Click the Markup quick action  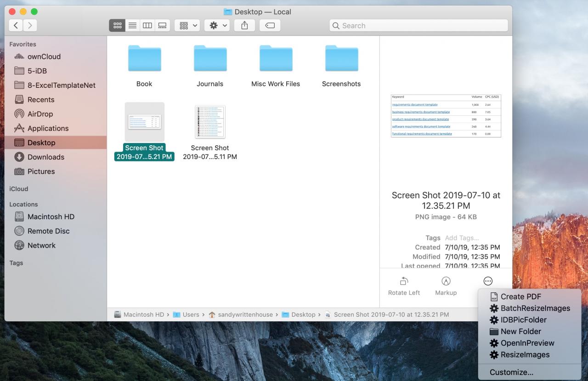tap(446, 286)
